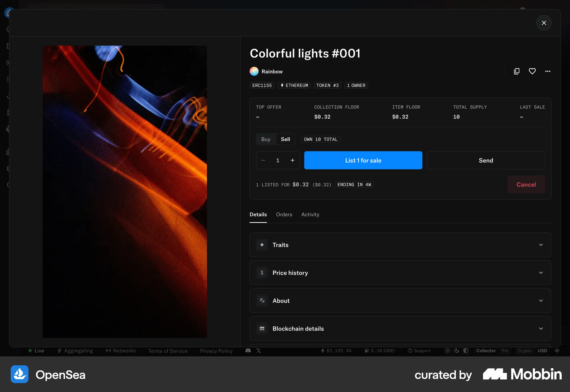Switch to the Orders tab
This screenshot has width=570, height=392.
(284, 214)
